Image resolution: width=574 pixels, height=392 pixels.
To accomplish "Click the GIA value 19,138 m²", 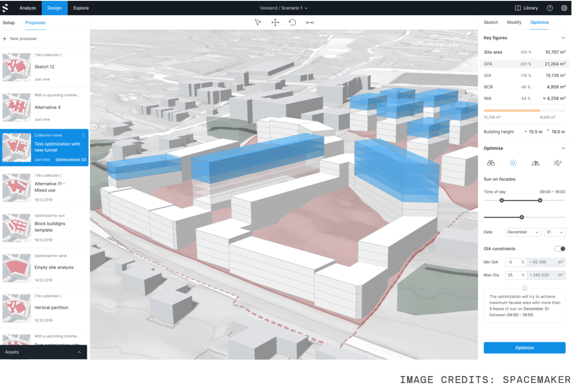I will coord(555,76).
